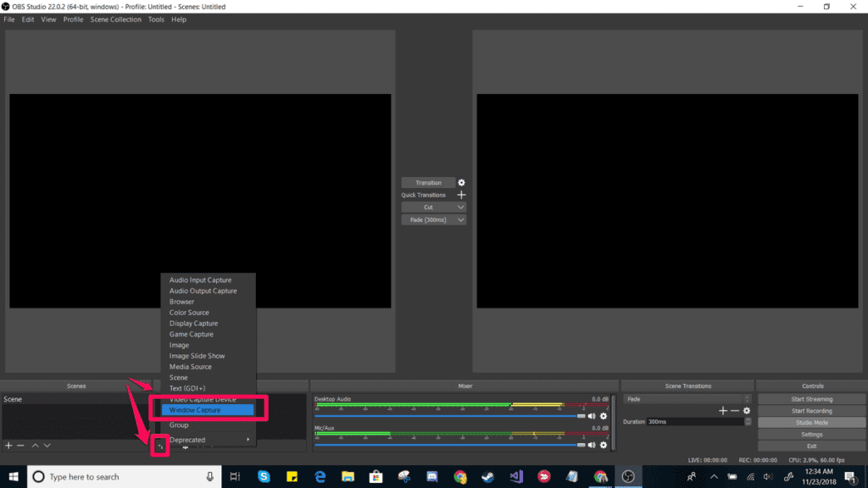The height and width of the screenshot is (488, 868).
Task: Mute the Desktop Audio speaker icon
Action: (x=592, y=416)
